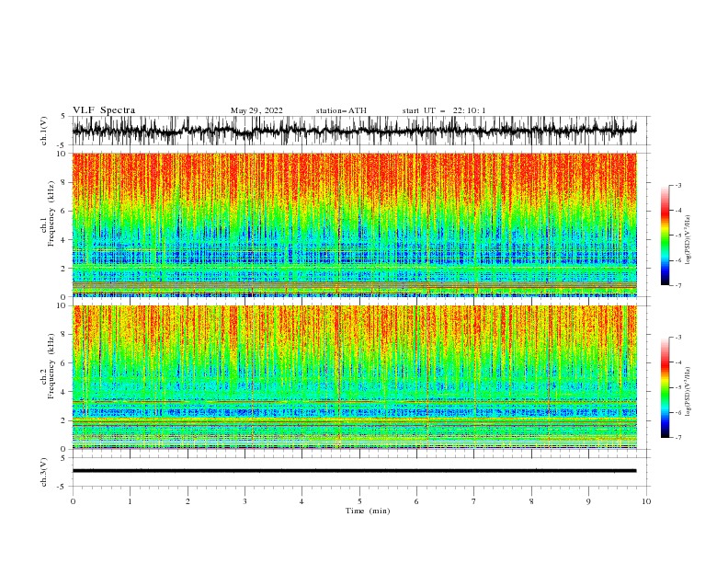Click time-axis tick label "10"
The height and width of the screenshot is (563, 728).
pyautogui.click(x=646, y=501)
